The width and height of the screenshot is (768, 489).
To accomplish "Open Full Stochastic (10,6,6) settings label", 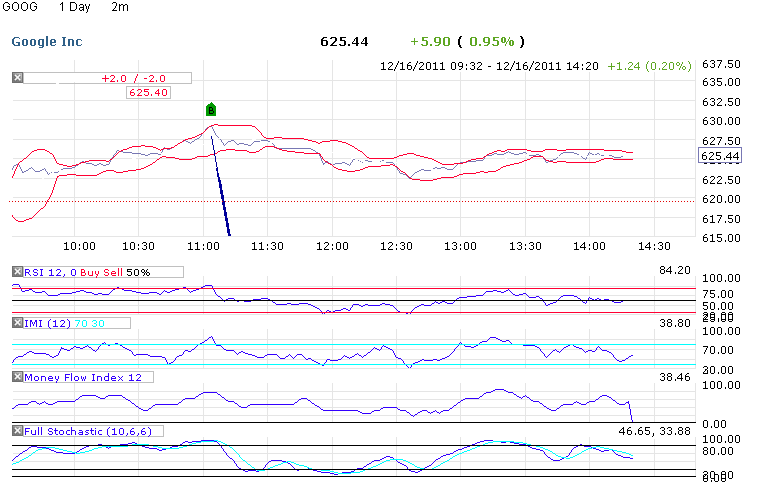I will 88,431.
